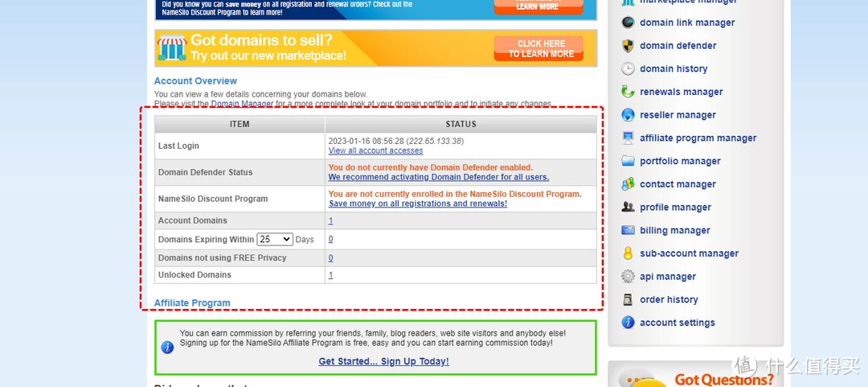Open the profile manager menu item
The width and height of the screenshot is (868, 387).
tap(675, 208)
